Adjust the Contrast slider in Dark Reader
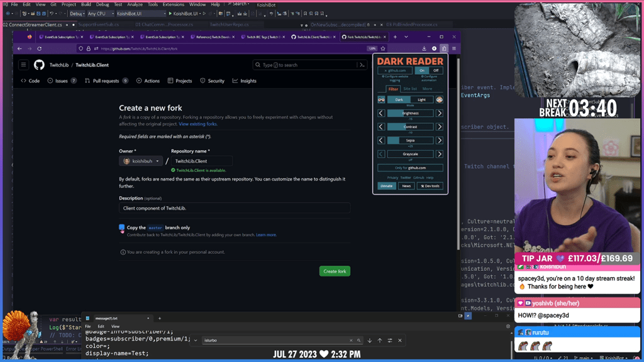Viewport: 644px width, 362px height. pos(410,127)
